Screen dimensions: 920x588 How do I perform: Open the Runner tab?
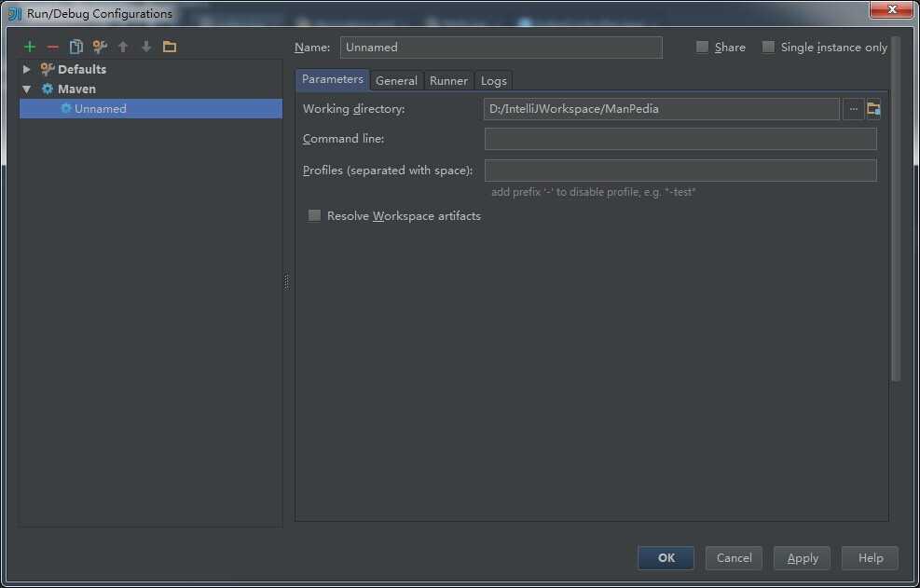tap(448, 81)
